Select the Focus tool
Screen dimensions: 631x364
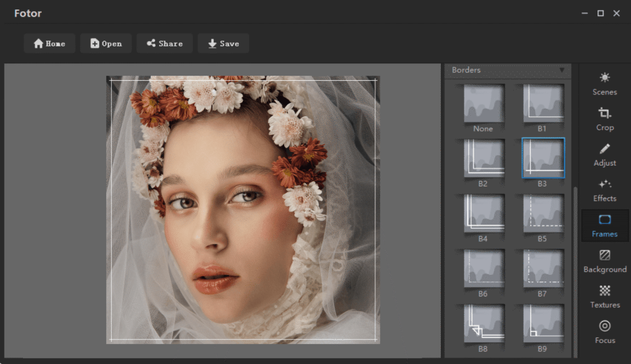(x=604, y=332)
